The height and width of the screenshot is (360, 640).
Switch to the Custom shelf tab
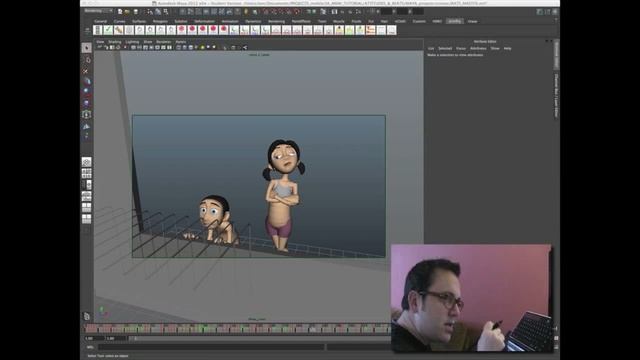(x=419, y=21)
